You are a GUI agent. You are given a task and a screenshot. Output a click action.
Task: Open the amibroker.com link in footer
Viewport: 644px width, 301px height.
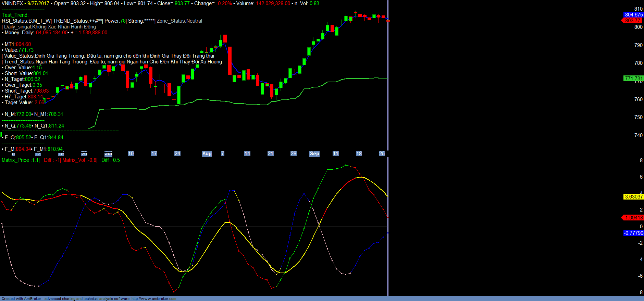(154, 299)
